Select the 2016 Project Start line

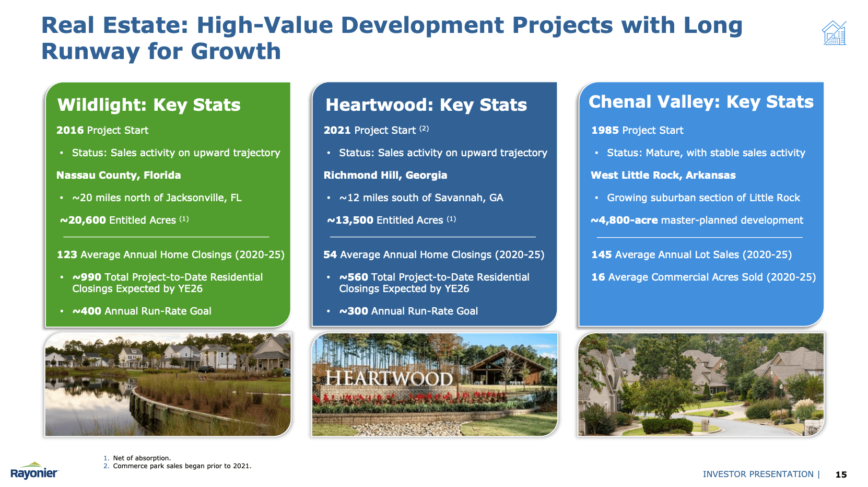(x=102, y=130)
